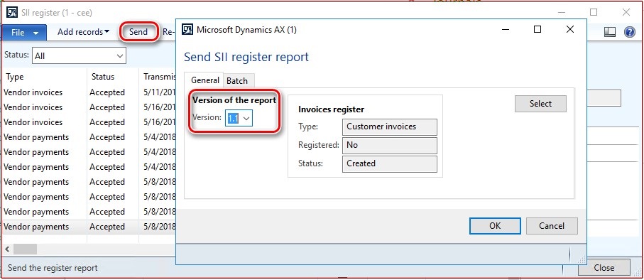Switch to the Batch tab
644x280 pixels.
click(x=237, y=81)
